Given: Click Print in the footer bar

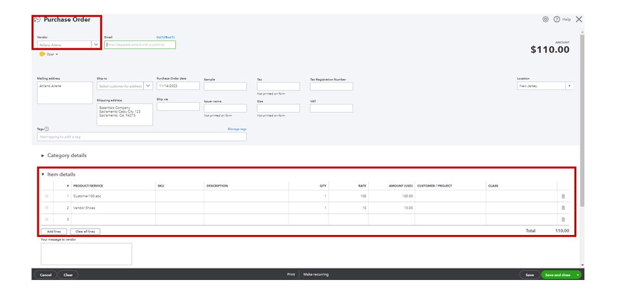Looking at the screenshot, I should click(291, 275).
